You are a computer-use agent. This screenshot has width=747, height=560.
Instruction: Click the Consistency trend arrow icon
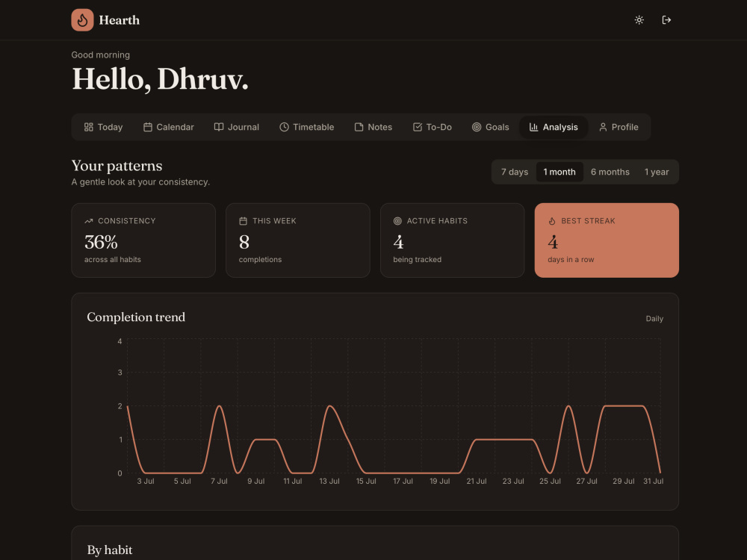click(x=89, y=221)
